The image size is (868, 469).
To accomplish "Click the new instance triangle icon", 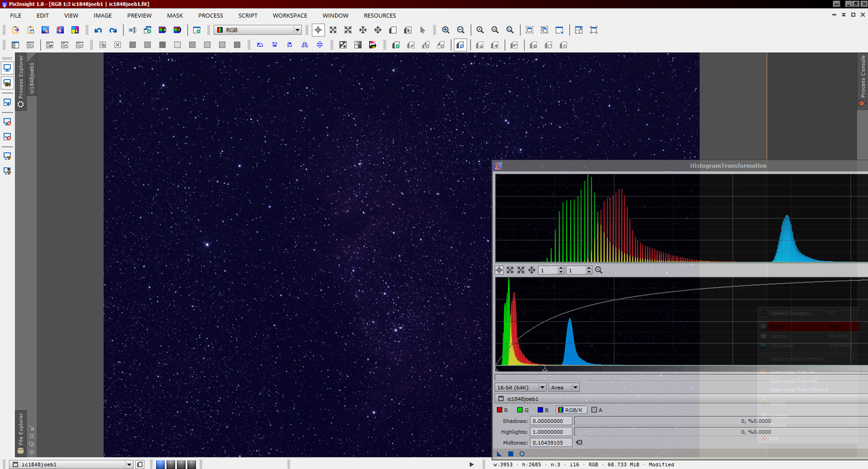I will (x=499, y=454).
